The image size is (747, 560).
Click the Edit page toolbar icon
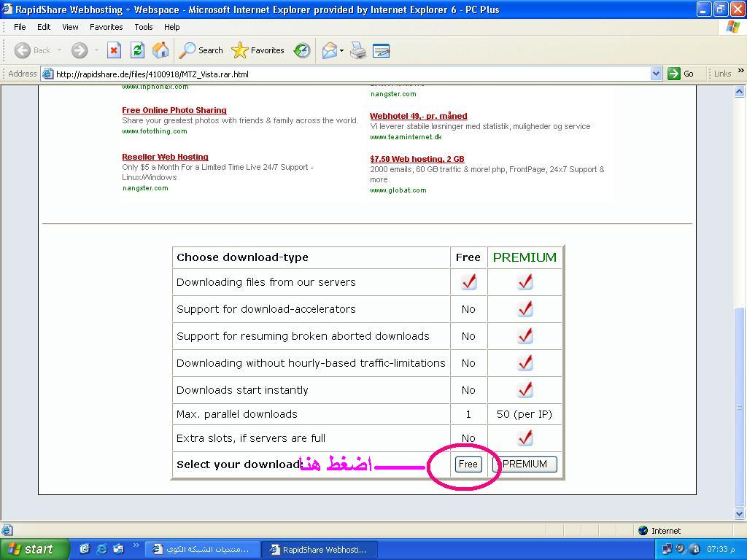point(381,50)
